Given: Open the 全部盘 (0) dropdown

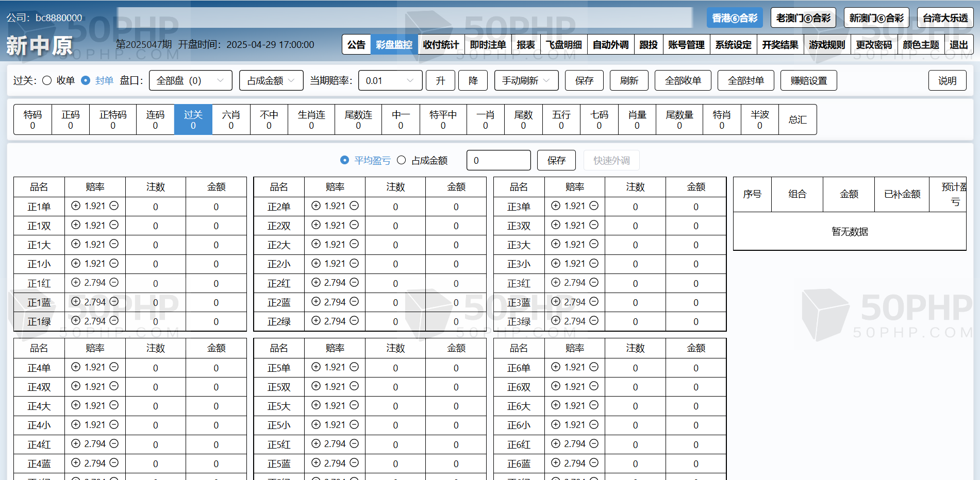Looking at the screenshot, I should [190, 80].
